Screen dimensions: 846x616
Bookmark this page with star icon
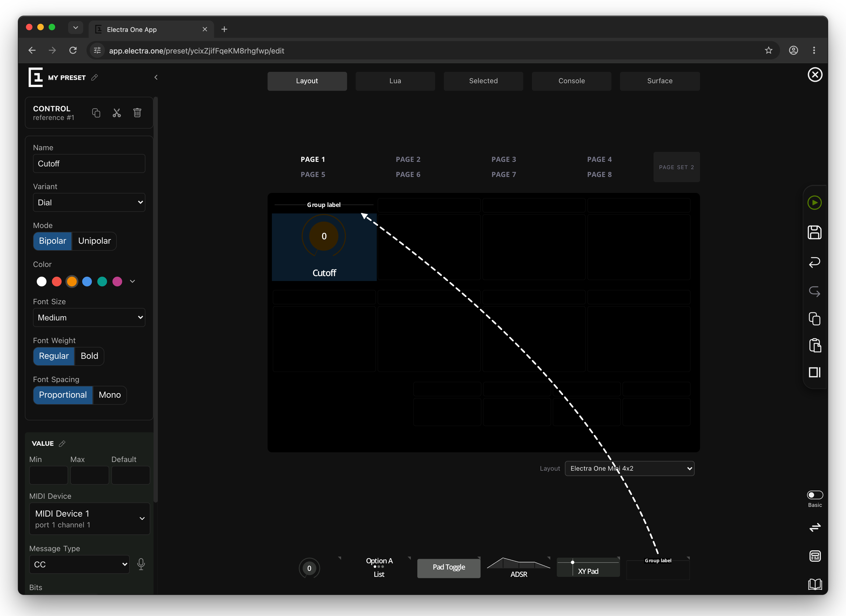tap(768, 50)
